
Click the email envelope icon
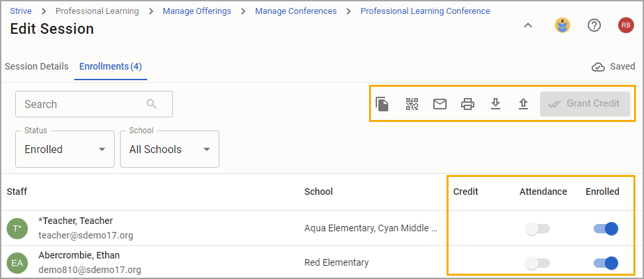coord(440,104)
